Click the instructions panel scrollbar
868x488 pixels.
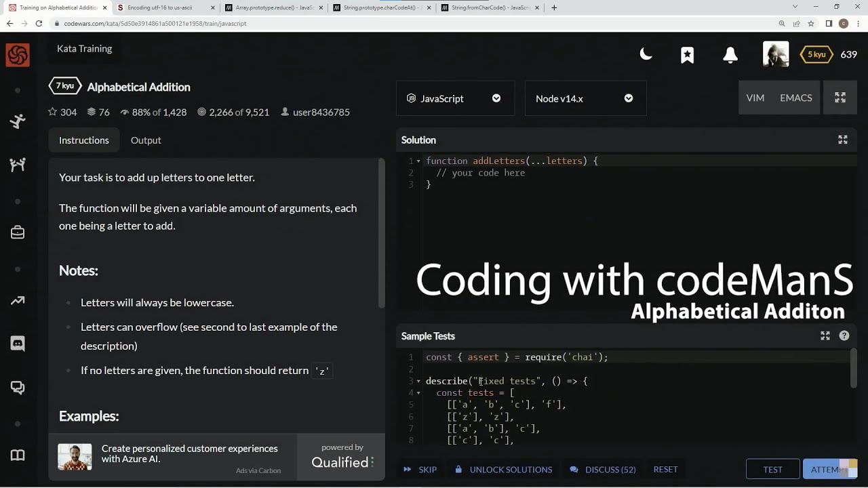(382, 233)
